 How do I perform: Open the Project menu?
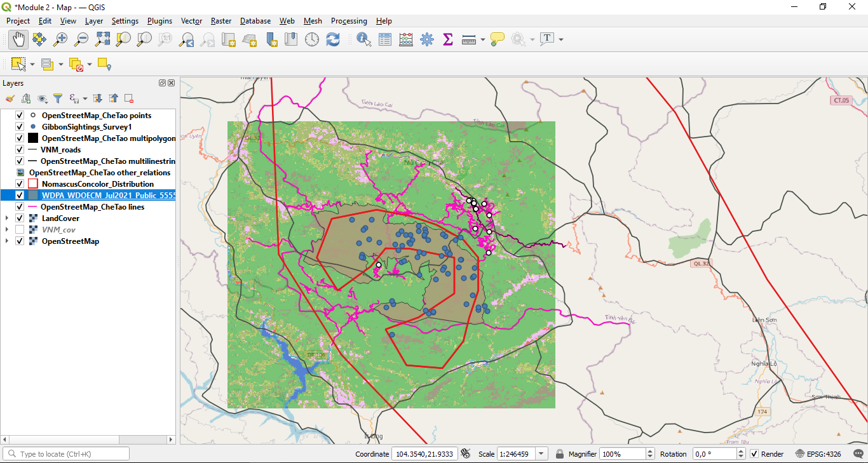tap(18, 21)
